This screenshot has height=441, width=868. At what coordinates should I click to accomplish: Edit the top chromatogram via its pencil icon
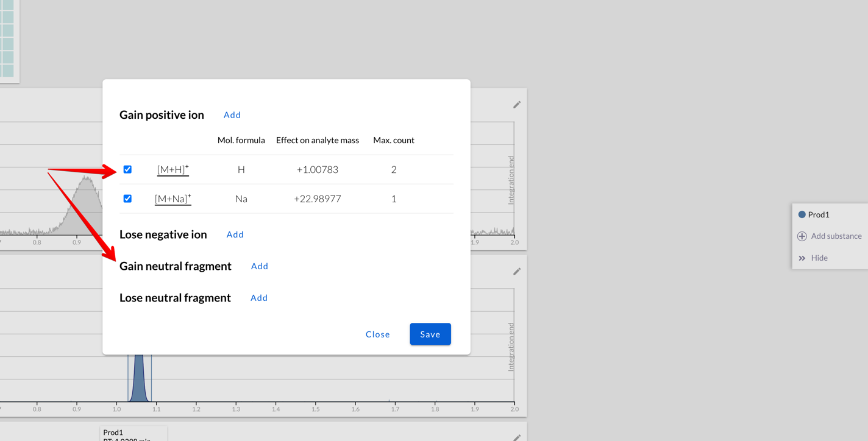click(517, 104)
